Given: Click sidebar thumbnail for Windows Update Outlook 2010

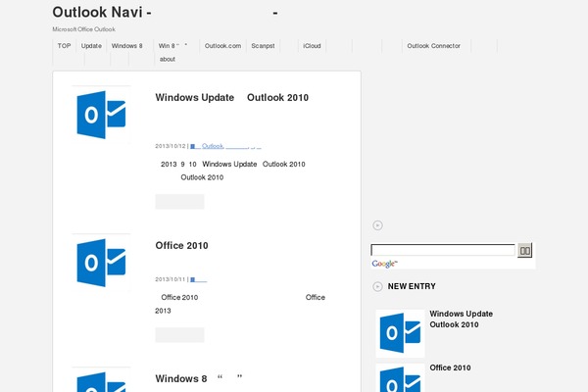Looking at the screenshot, I should (400, 333).
